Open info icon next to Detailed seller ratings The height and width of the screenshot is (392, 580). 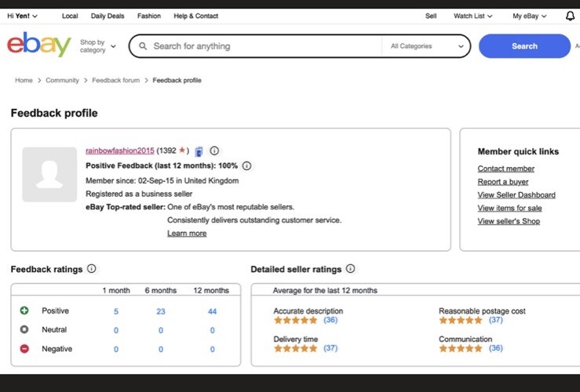coord(350,269)
